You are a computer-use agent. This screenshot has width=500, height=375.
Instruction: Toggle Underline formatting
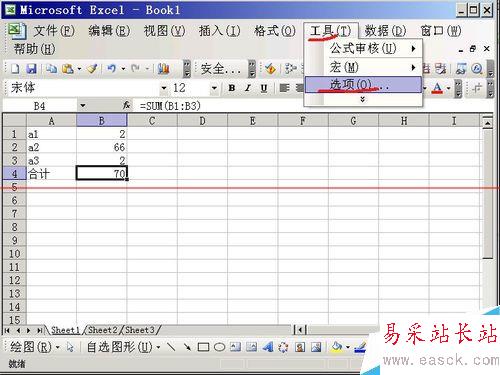(x=264, y=88)
